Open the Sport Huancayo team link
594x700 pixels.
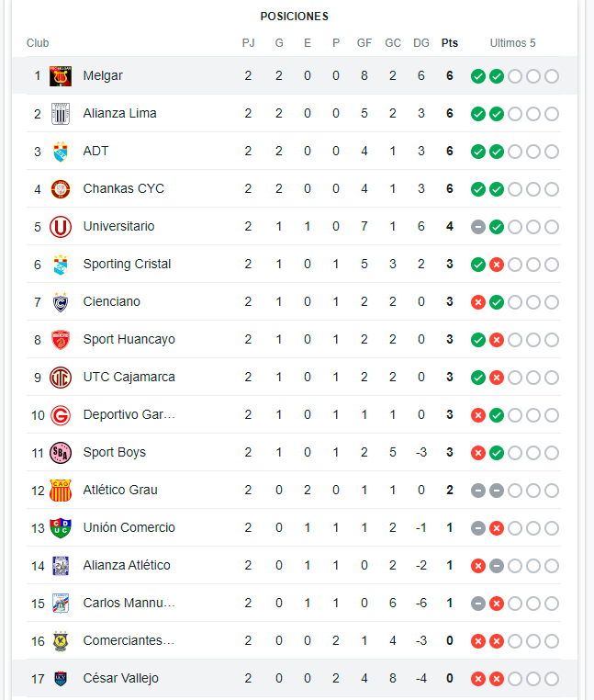pos(129,340)
